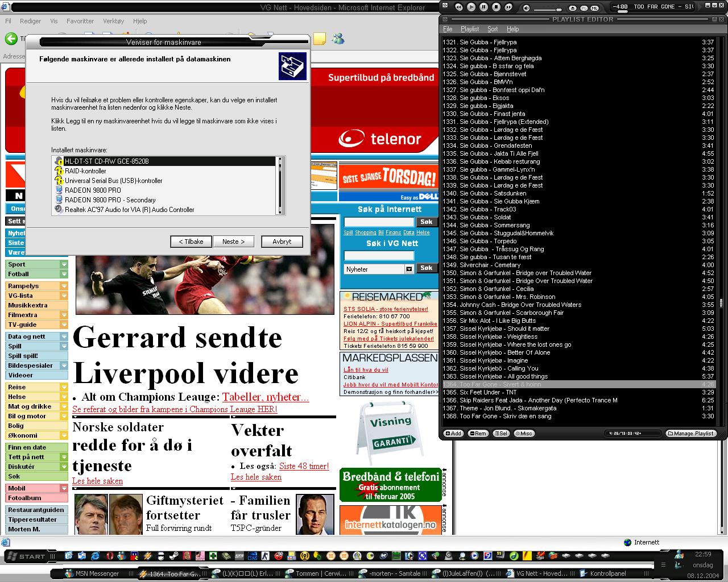
Task: Expand the Rampelys sidebar arrow
Action: coord(64,286)
